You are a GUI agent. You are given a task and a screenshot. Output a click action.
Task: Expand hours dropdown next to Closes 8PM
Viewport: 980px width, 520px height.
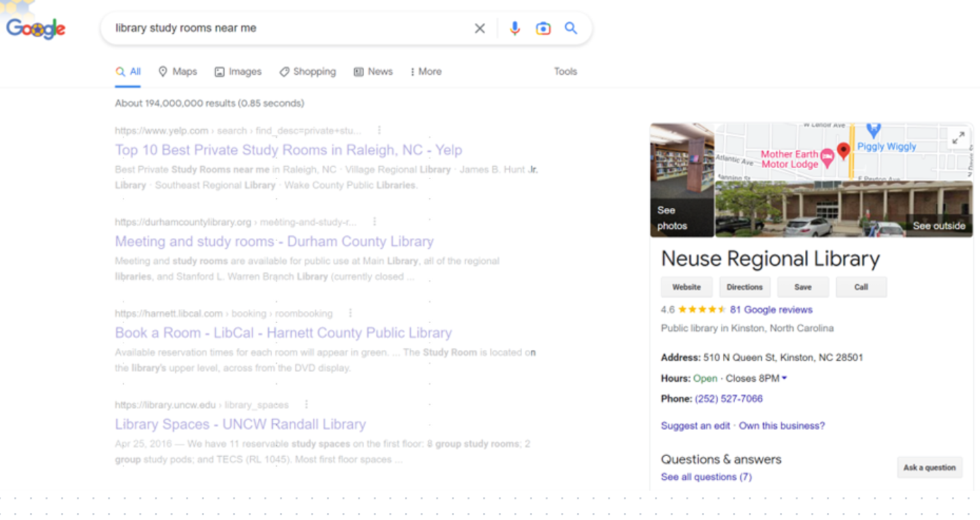pos(785,378)
